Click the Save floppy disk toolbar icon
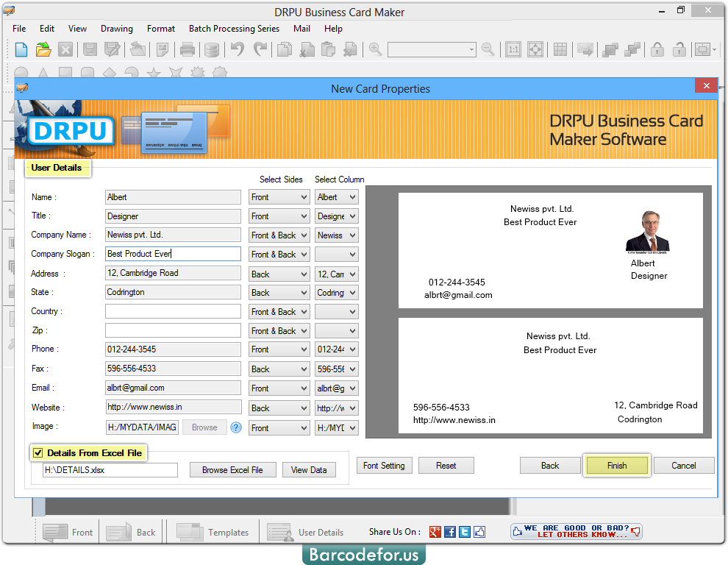728x565 pixels. [90, 49]
